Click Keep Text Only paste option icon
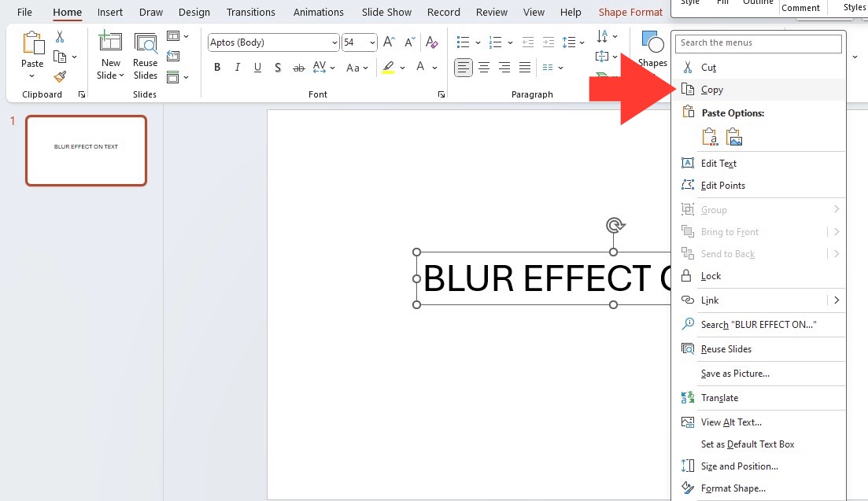 point(710,137)
